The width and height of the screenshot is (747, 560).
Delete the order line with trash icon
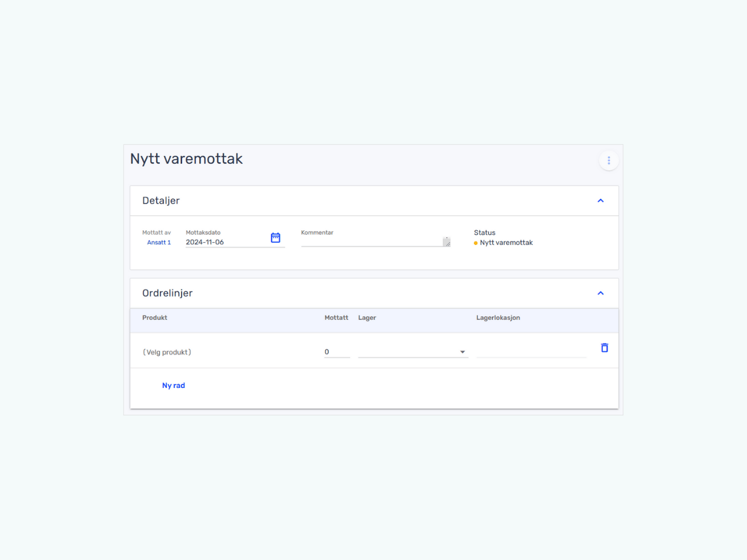(605, 348)
